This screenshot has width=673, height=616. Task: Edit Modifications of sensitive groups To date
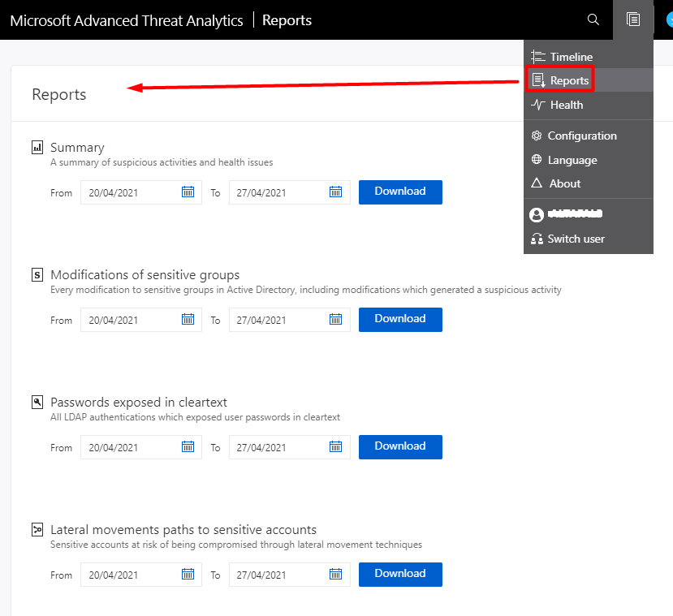[290, 320]
